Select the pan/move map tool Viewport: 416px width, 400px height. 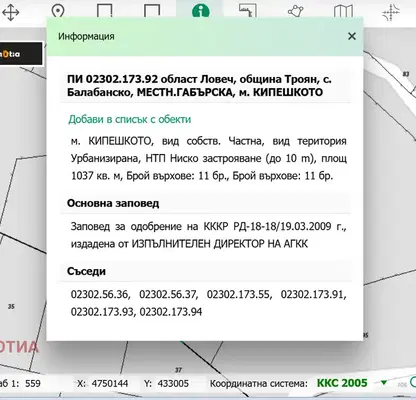pos(11,13)
